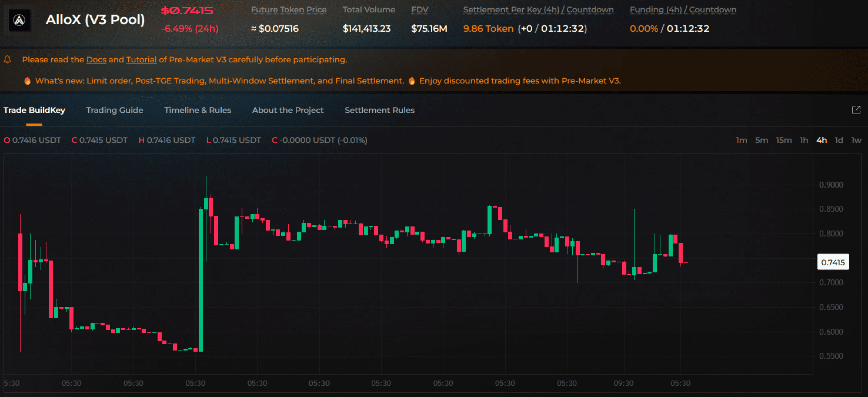Click the $141,413.23 volume value

[367, 28]
